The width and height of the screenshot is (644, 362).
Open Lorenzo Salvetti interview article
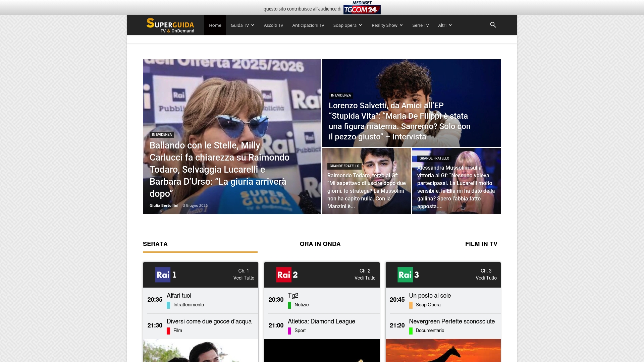point(399,121)
